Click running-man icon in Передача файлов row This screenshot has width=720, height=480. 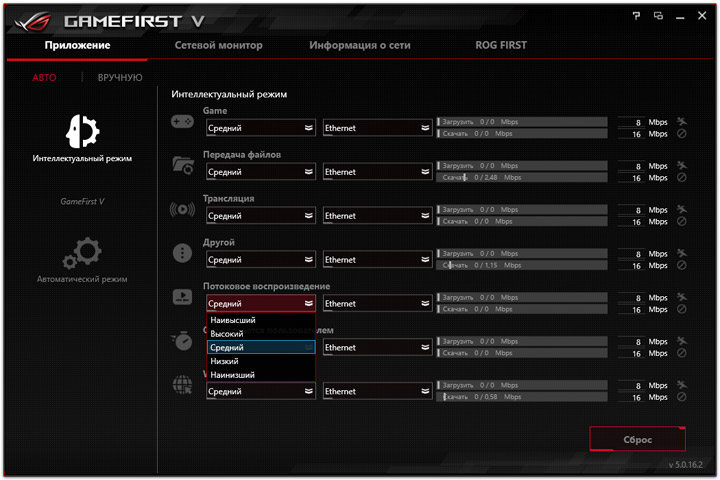point(682,165)
